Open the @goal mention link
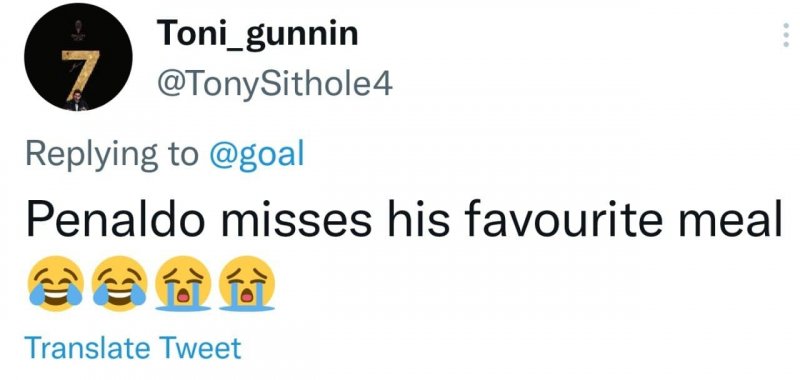The height and width of the screenshot is (380, 800). pos(257,154)
